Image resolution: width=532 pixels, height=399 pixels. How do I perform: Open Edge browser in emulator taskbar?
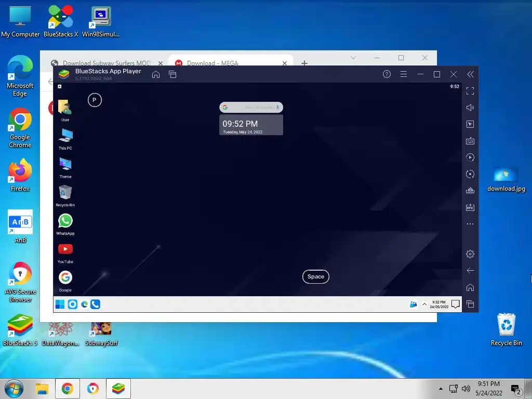[x=85, y=304]
